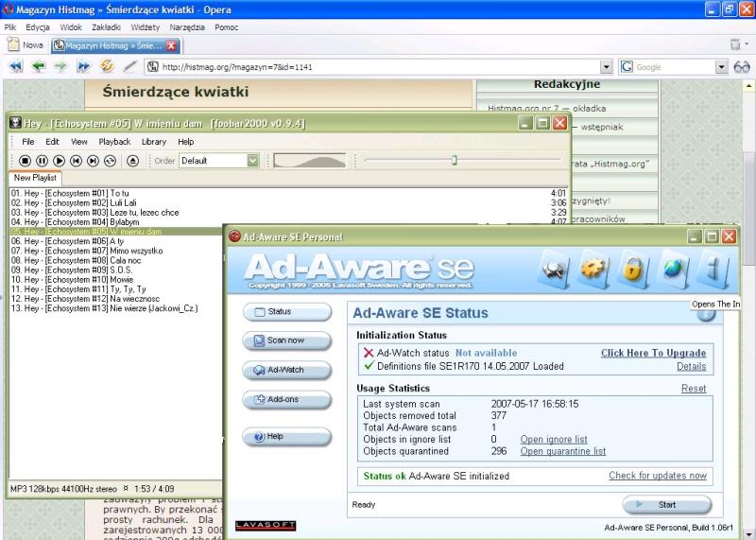Image resolution: width=756 pixels, height=540 pixels.
Task: Click the Ad-Aware globe web update icon
Action: pos(674,270)
